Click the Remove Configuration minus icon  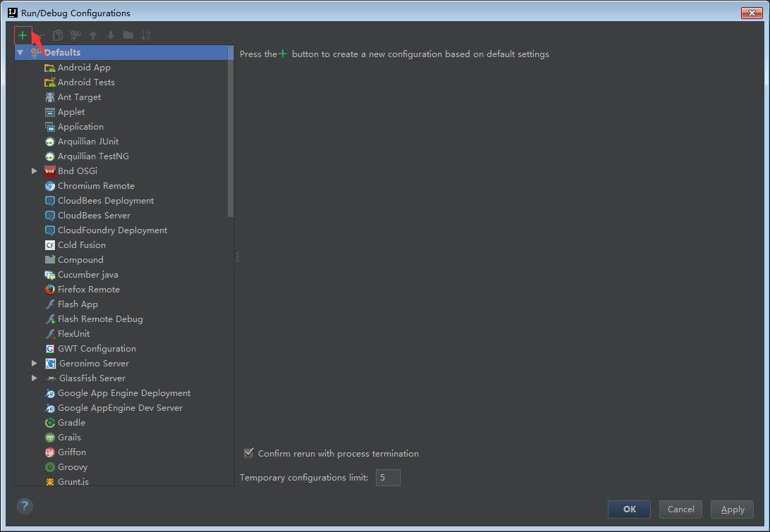pos(41,35)
